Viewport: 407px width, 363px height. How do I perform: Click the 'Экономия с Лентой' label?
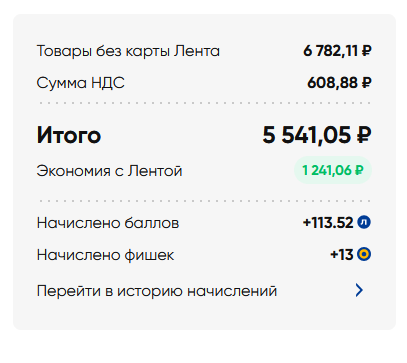tap(109, 171)
